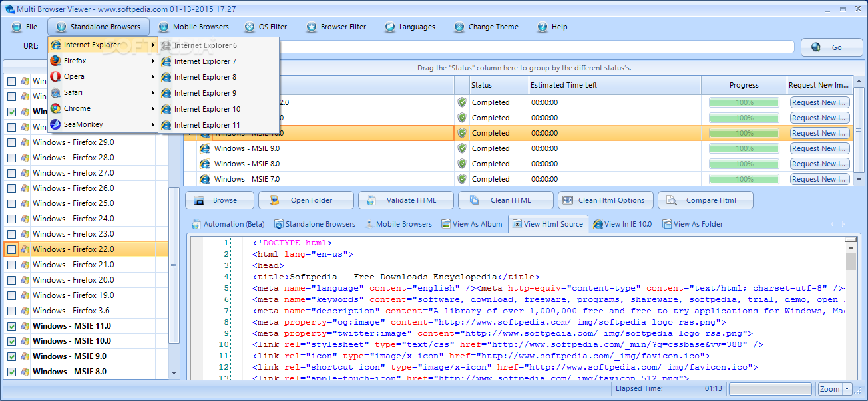The height and width of the screenshot is (401, 868).
Task: Open the Mobile Browsers menu
Action: point(194,27)
